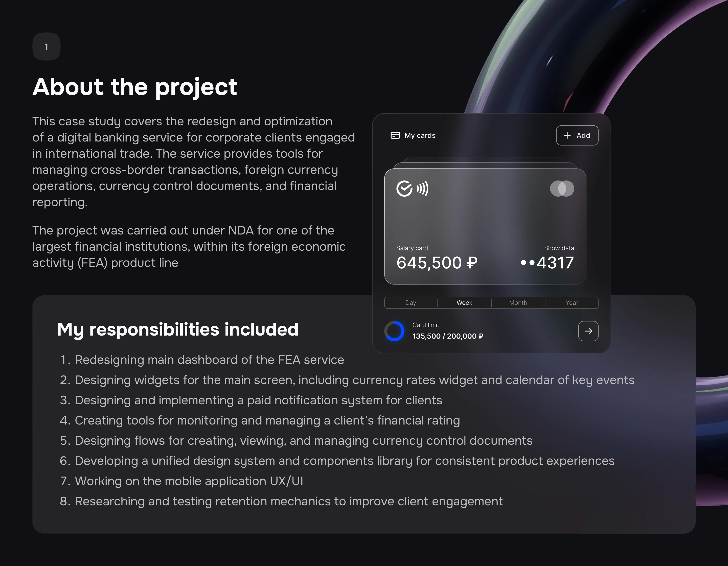This screenshot has height=566, width=728.
Task: Click the Card limit amount text
Action: click(x=448, y=336)
